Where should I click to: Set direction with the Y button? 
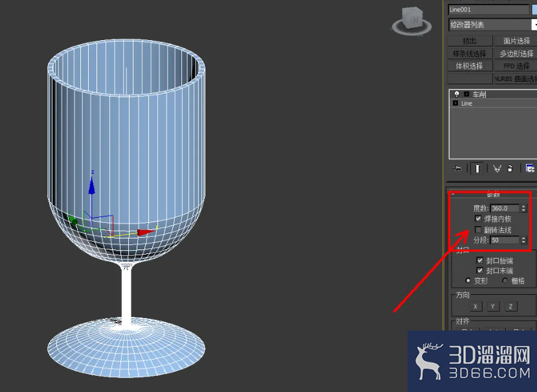[x=493, y=306]
